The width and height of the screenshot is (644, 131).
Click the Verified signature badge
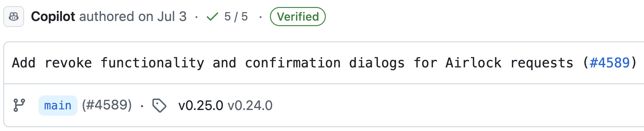[298, 17]
